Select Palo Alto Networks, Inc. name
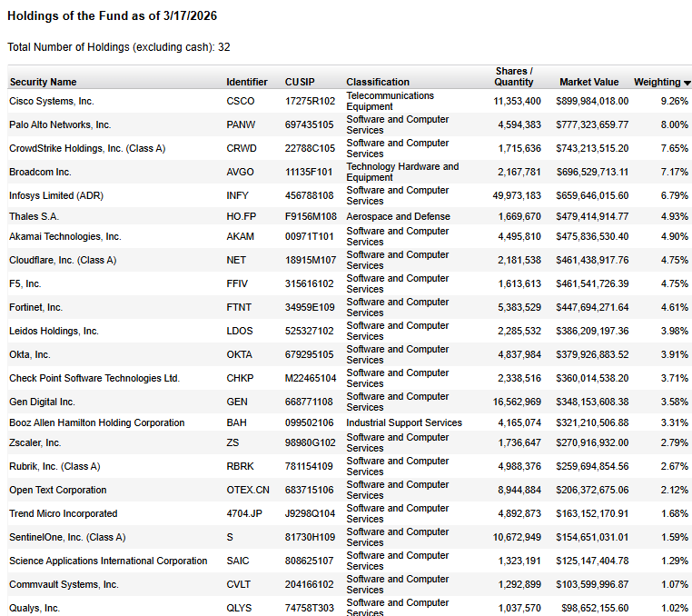This screenshot has width=692, height=616. coord(60,125)
